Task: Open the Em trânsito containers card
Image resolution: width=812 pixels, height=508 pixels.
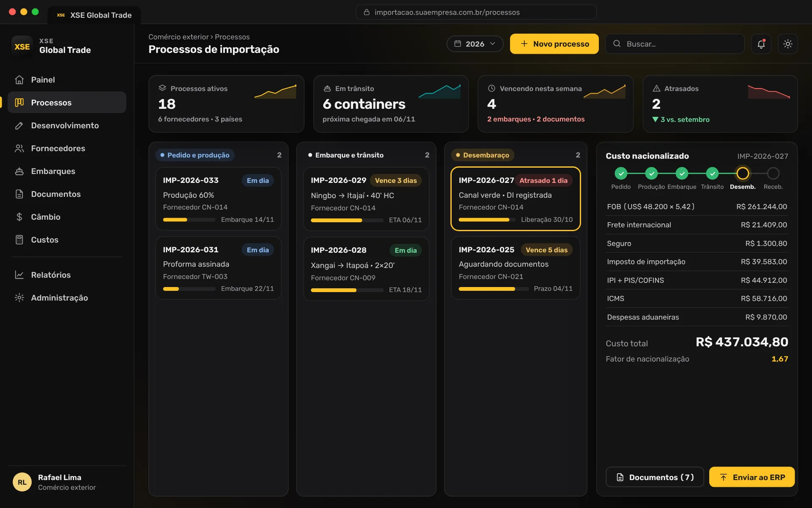Action: [391, 104]
